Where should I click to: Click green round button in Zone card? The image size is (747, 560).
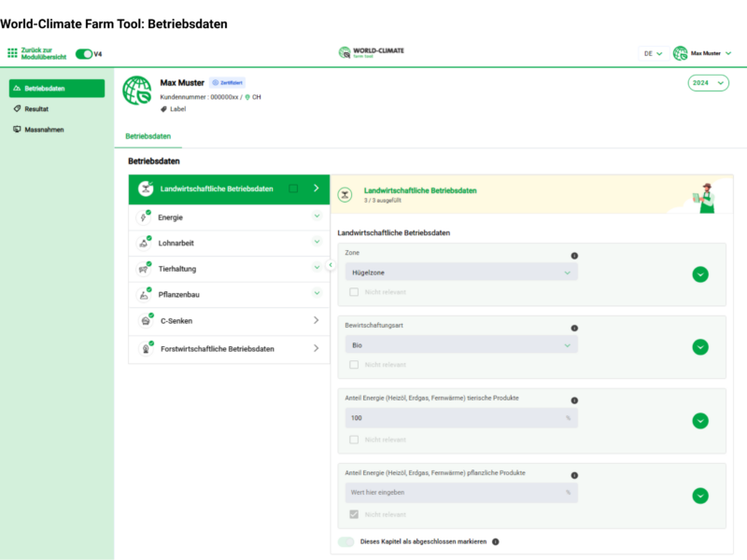[x=700, y=274]
